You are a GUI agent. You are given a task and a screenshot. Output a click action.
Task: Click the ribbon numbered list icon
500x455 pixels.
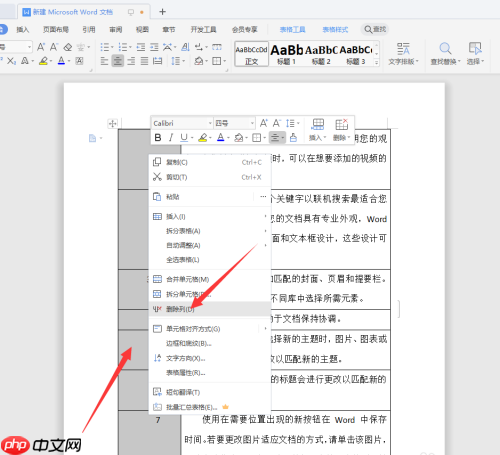coord(123,47)
